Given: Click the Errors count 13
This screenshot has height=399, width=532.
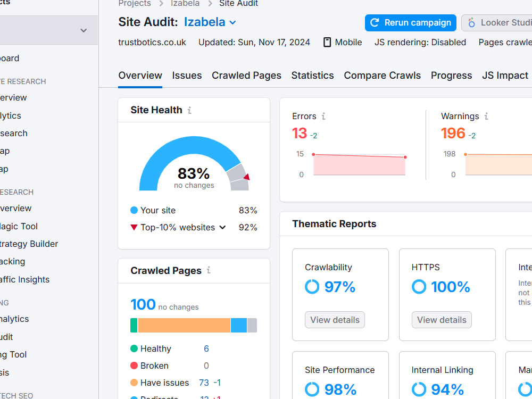Looking at the screenshot, I should point(300,134).
